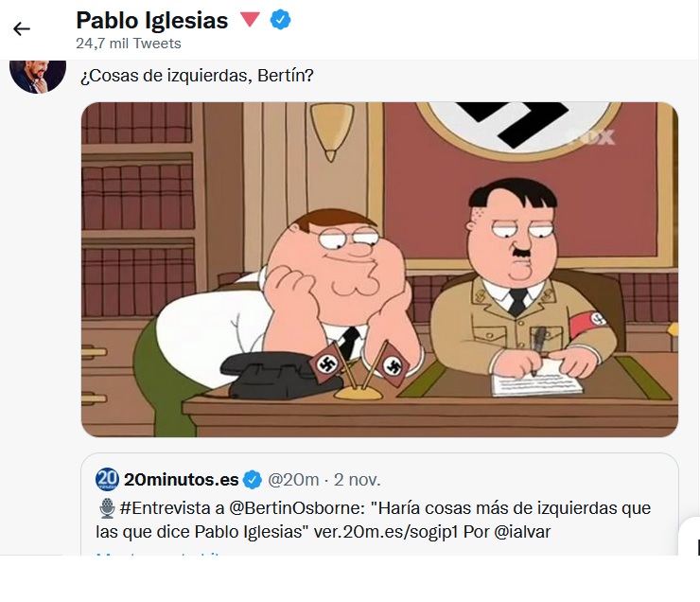Click the Pablo Iglesias profile name heading

coord(151,20)
